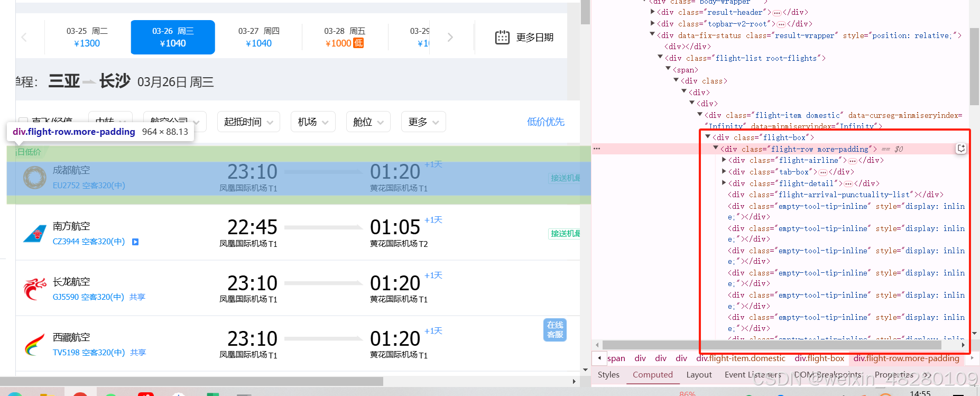Open the 起抵时间 filter dropdown

248,122
